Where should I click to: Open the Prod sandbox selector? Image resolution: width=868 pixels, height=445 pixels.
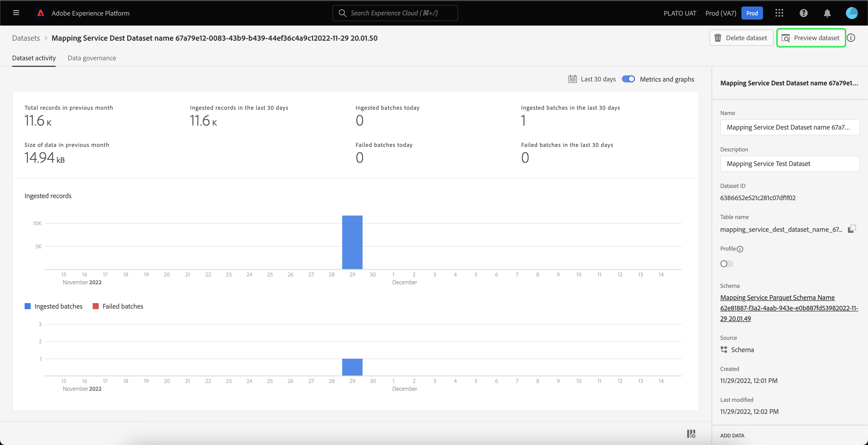coord(752,13)
